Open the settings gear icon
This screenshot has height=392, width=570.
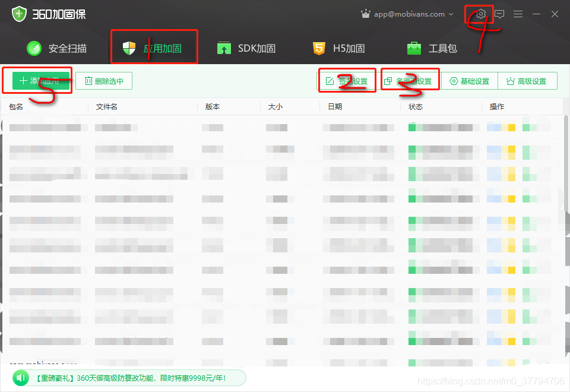(x=481, y=14)
